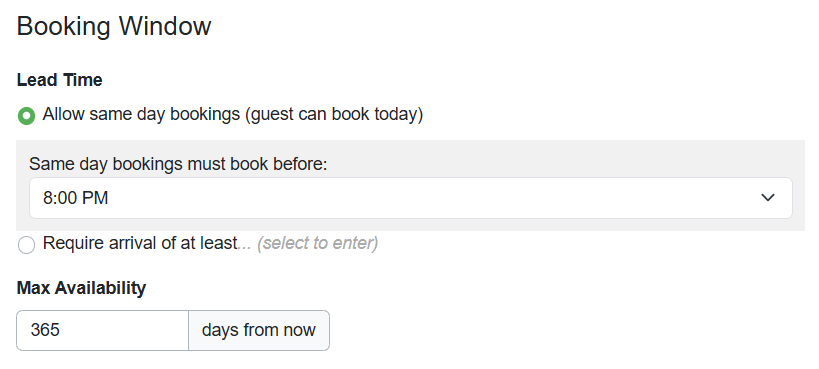Select the Require arrival of at least radio button
Image resolution: width=819 pixels, height=369 pixels.
(x=26, y=245)
